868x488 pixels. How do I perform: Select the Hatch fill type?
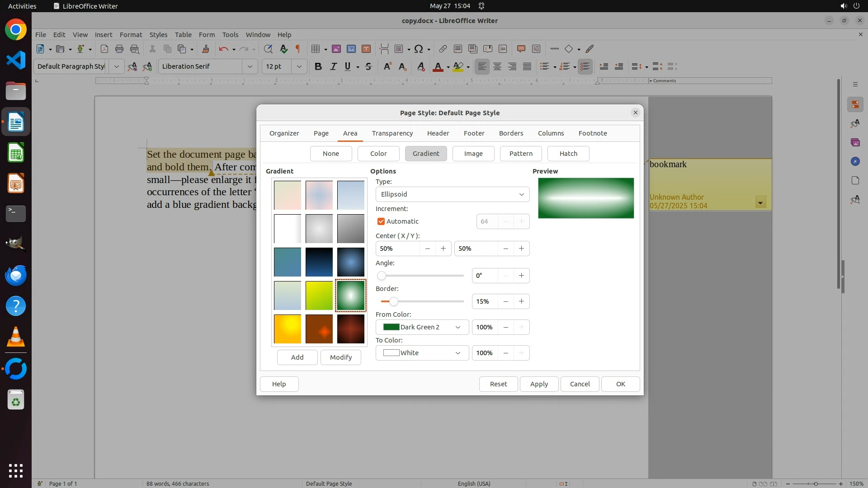pos(568,154)
